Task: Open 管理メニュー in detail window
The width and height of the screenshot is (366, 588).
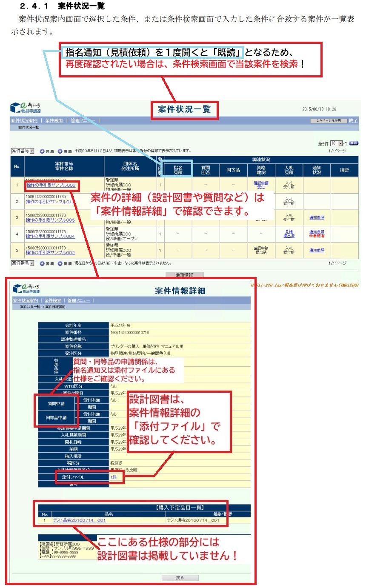Action: tap(80, 301)
